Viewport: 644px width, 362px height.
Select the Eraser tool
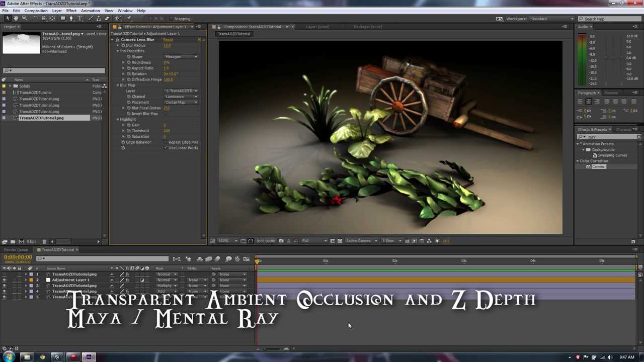(107, 19)
